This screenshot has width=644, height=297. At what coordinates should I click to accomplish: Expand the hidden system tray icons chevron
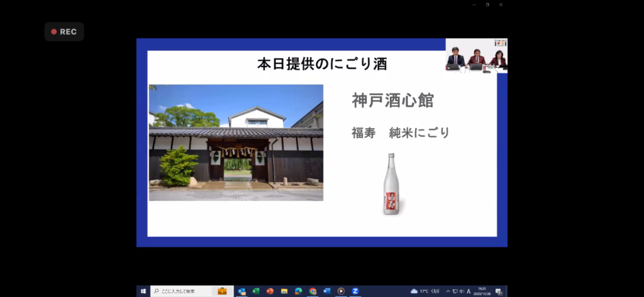click(x=448, y=291)
